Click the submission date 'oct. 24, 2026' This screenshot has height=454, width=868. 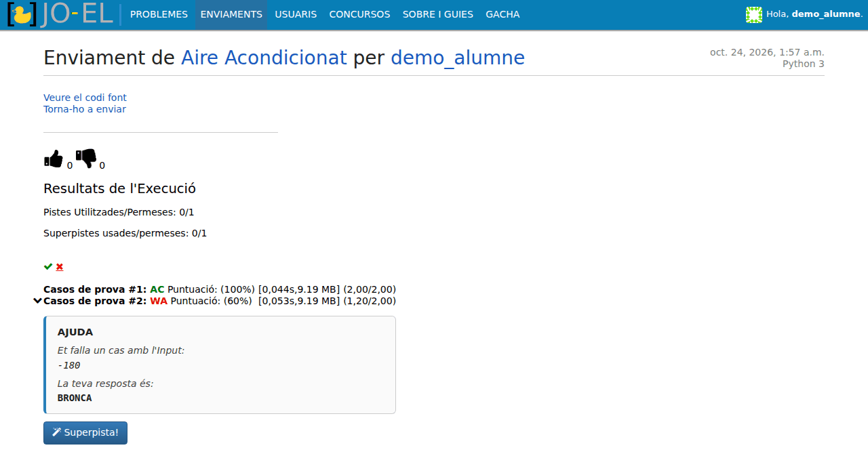tap(744, 52)
